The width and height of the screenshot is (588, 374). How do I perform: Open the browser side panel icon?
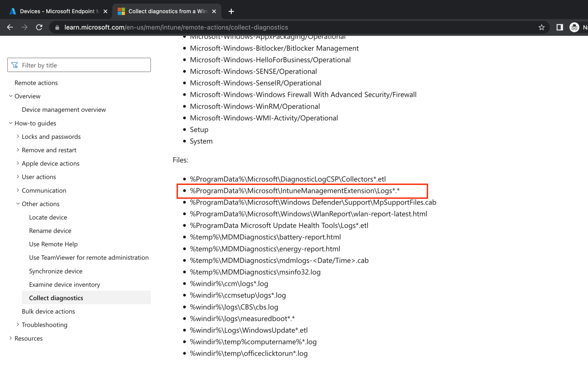tap(559, 27)
